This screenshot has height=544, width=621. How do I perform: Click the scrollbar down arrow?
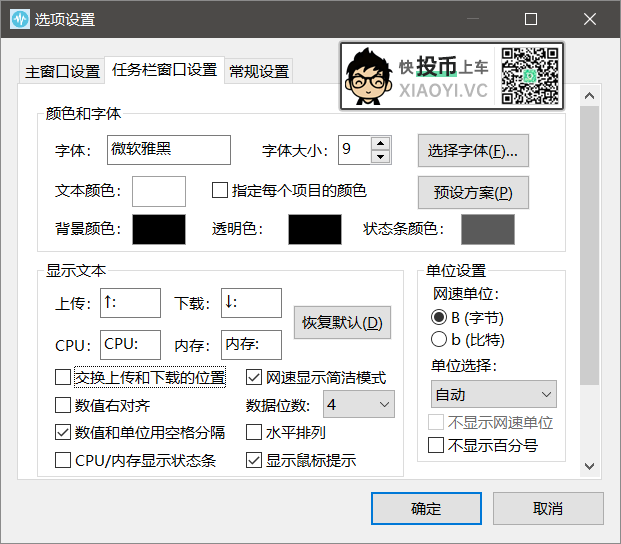click(589, 466)
